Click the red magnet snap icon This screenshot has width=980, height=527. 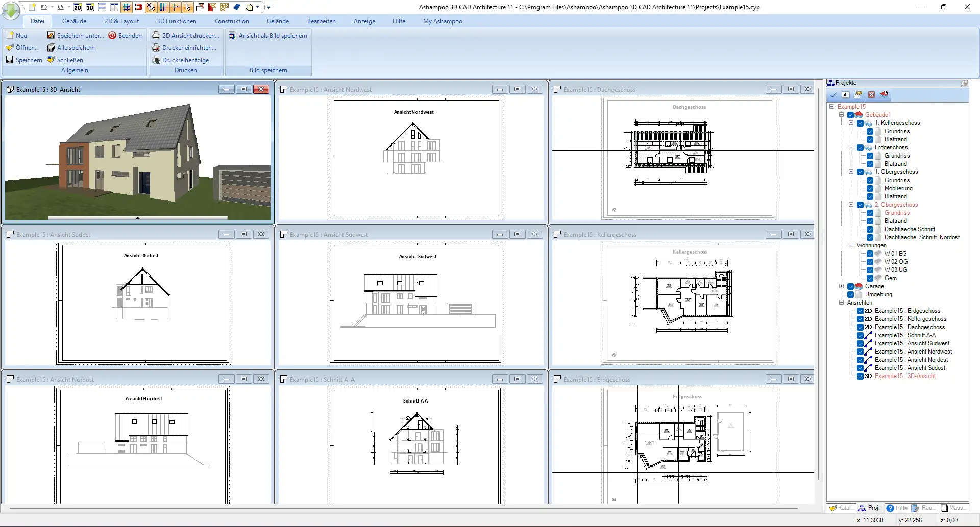138,7
